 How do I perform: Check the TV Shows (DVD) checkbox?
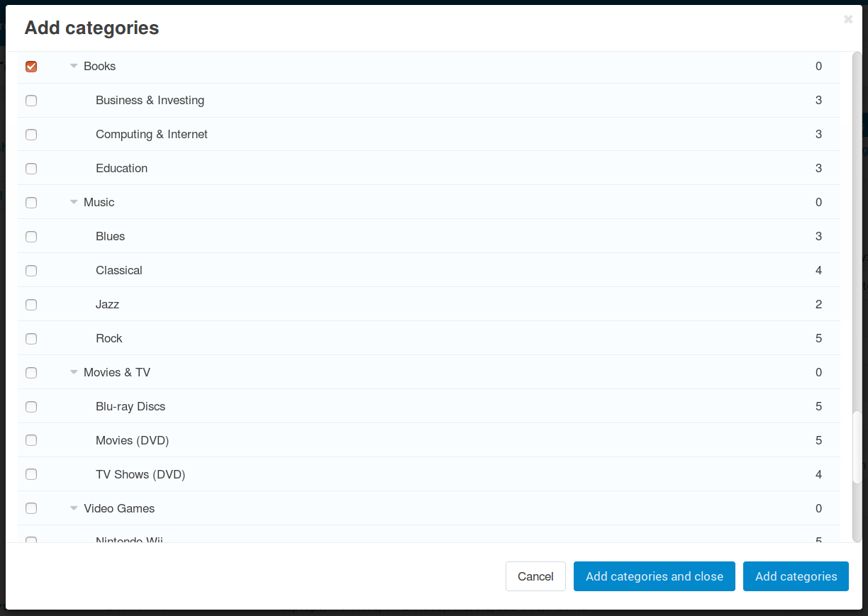point(31,474)
